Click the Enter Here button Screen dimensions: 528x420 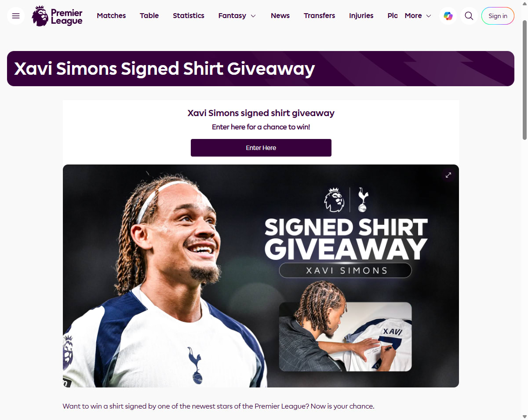261,148
